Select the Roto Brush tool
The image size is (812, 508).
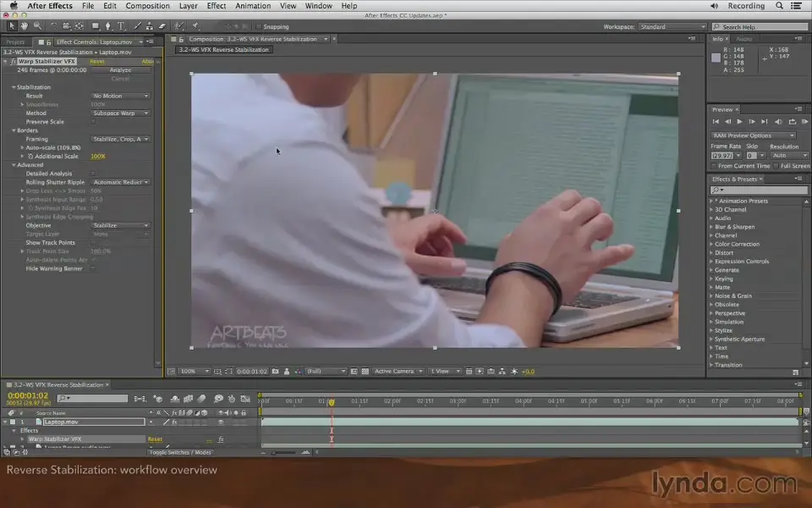click(x=179, y=26)
